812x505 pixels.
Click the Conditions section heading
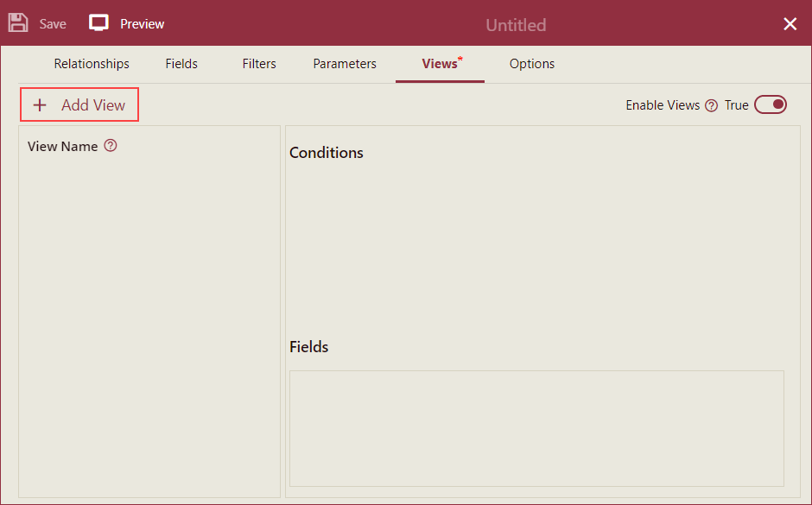point(327,153)
